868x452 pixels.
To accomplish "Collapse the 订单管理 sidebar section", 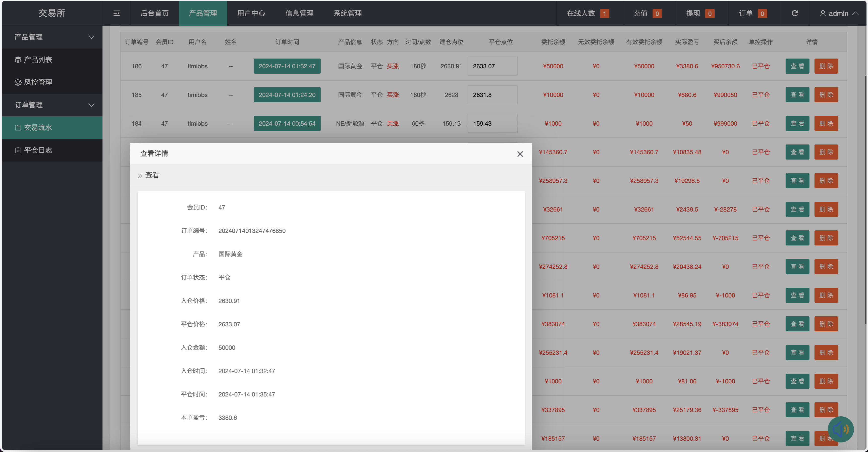I will click(x=91, y=105).
